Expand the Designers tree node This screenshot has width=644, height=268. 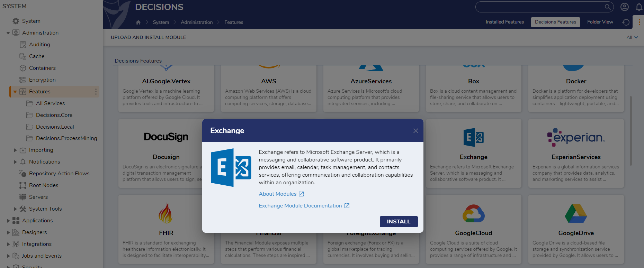[8, 232]
